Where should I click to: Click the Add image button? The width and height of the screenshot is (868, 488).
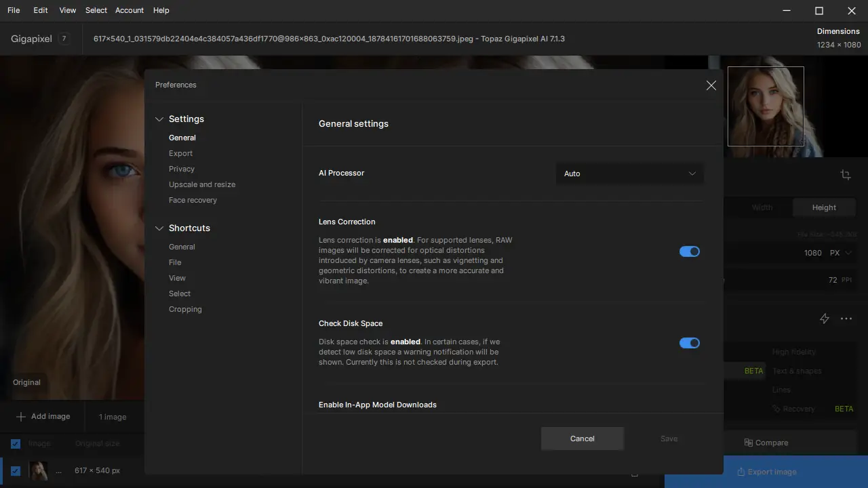(43, 416)
